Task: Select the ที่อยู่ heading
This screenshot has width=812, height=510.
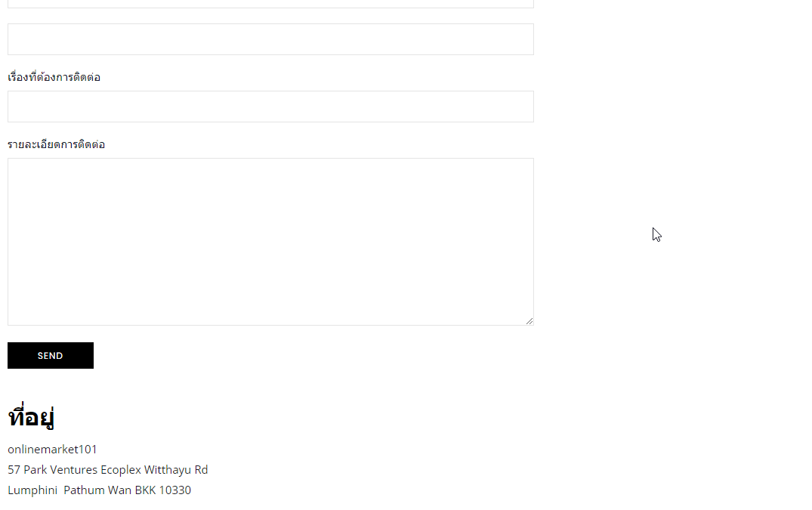Action: click(x=31, y=416)
